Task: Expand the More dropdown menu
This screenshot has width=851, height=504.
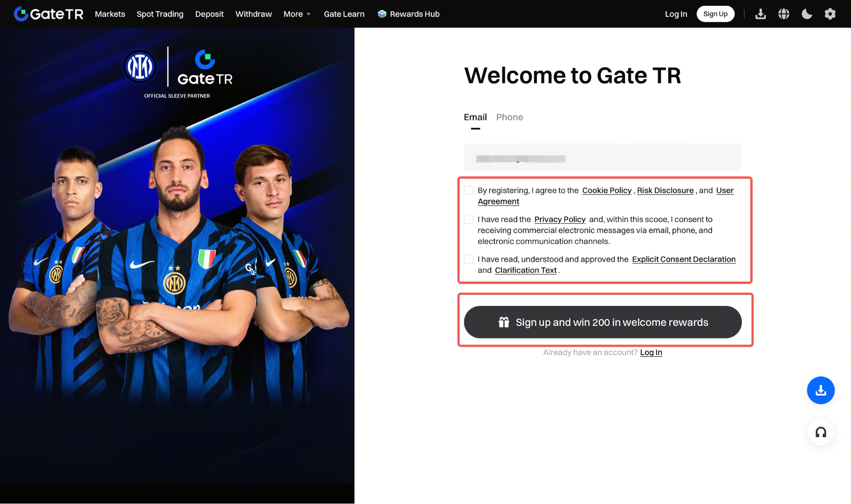Action: tap(297, 14)
